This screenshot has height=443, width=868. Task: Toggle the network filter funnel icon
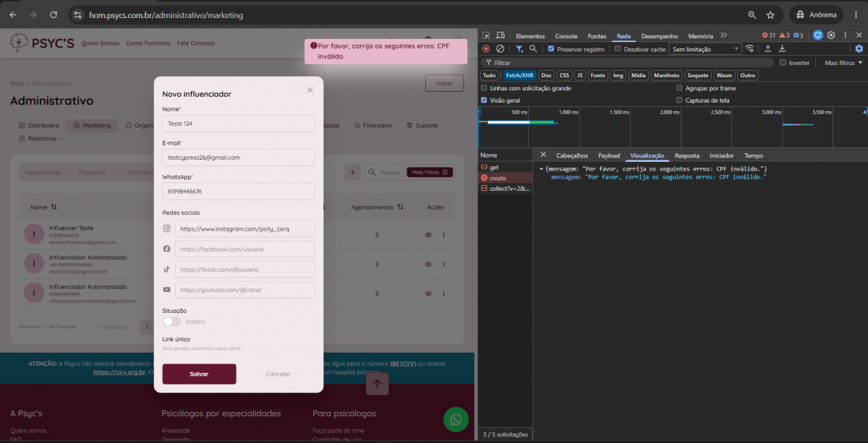click(x=519, y=48)
